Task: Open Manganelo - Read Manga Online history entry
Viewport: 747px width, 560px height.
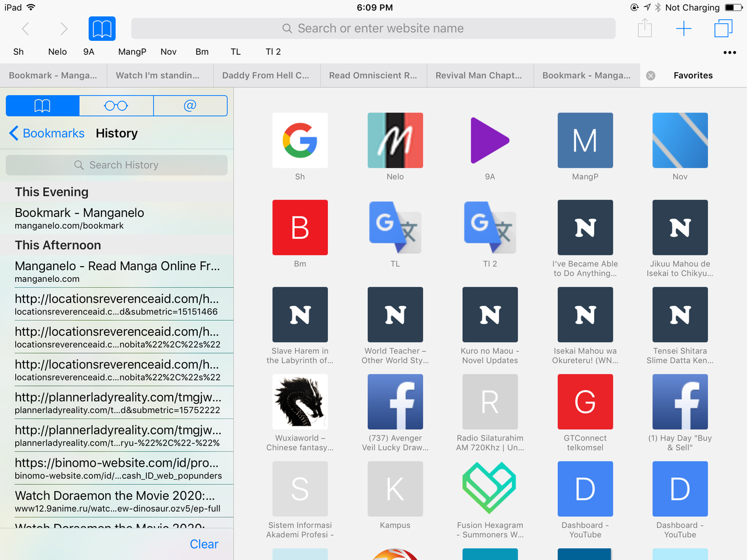Action: [117, 271]
